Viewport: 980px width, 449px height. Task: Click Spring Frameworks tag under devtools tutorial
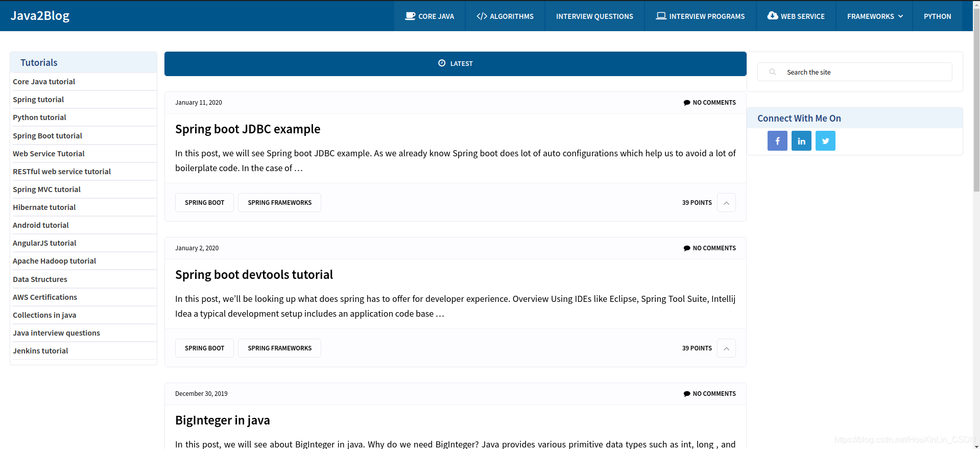279,348
